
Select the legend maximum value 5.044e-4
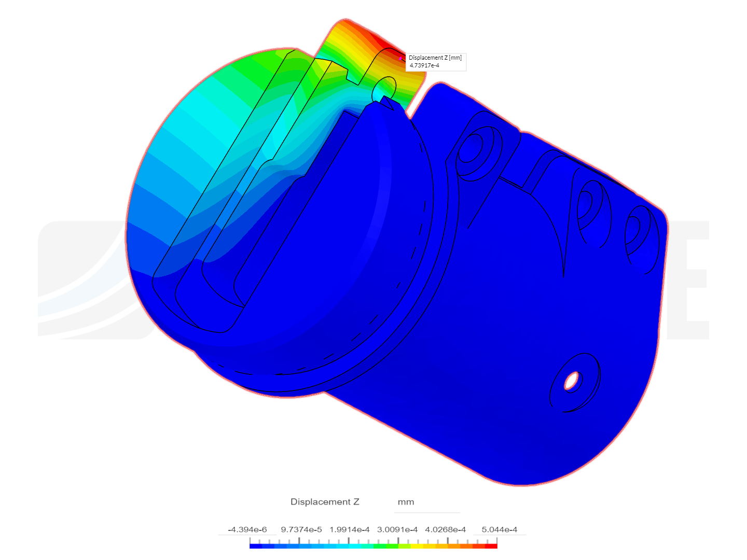click(x=499, y=529)
